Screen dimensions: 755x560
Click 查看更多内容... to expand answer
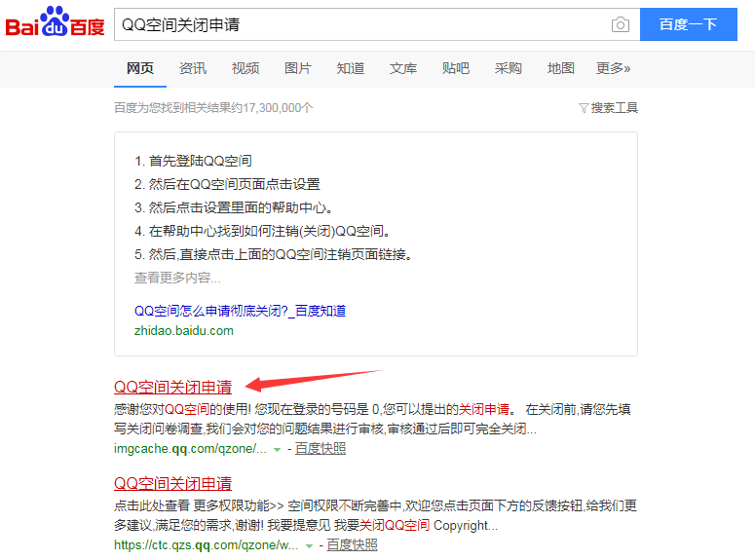pos(177,278)
